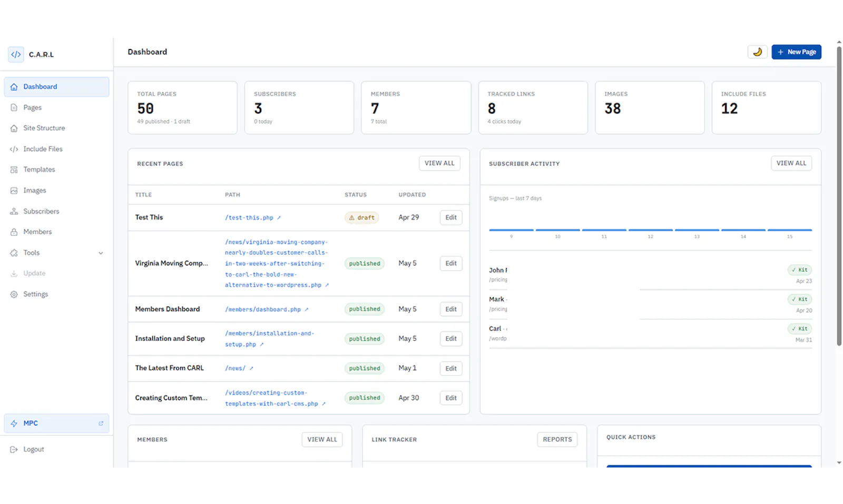Click the Settings gear icon
The width and height of the screenshot is (843, 504).
(14, 294)
